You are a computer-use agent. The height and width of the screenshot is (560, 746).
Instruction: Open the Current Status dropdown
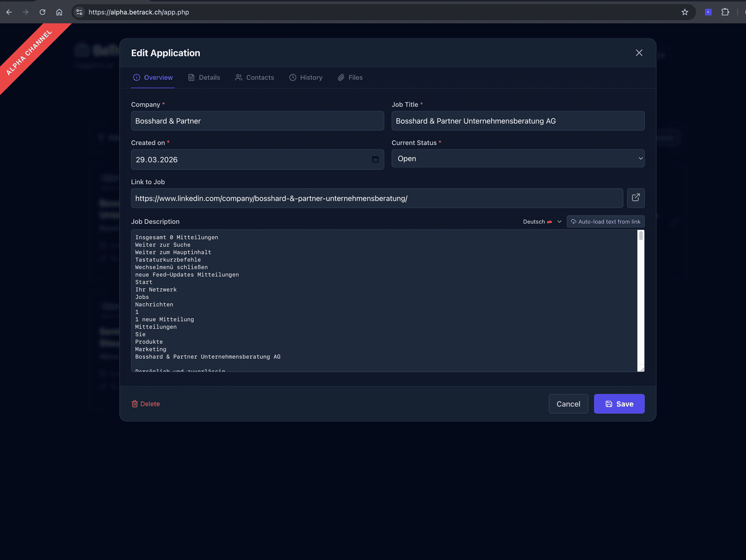coord(518,159)
